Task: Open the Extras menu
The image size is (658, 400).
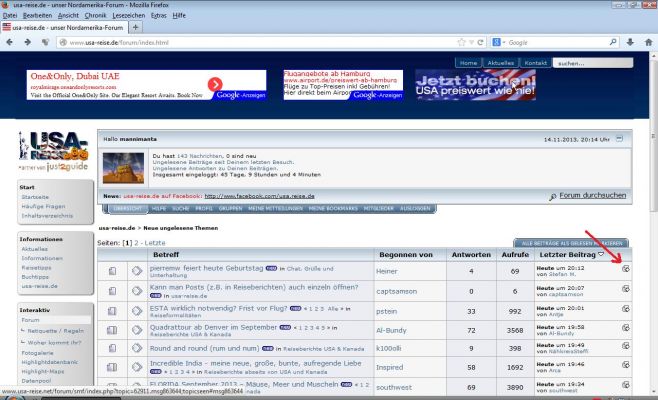Action: pos(159,16)
